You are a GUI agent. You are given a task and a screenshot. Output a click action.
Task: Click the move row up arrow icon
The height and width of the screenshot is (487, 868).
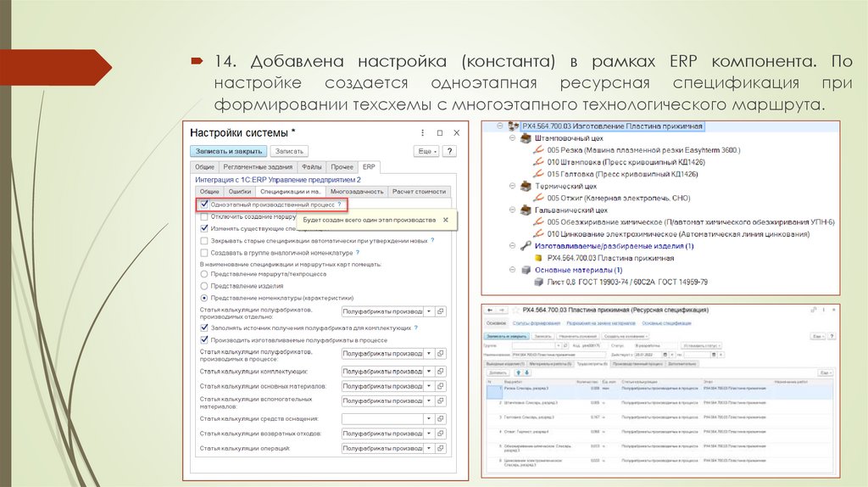pyautogui.click(x=518, y=372)
